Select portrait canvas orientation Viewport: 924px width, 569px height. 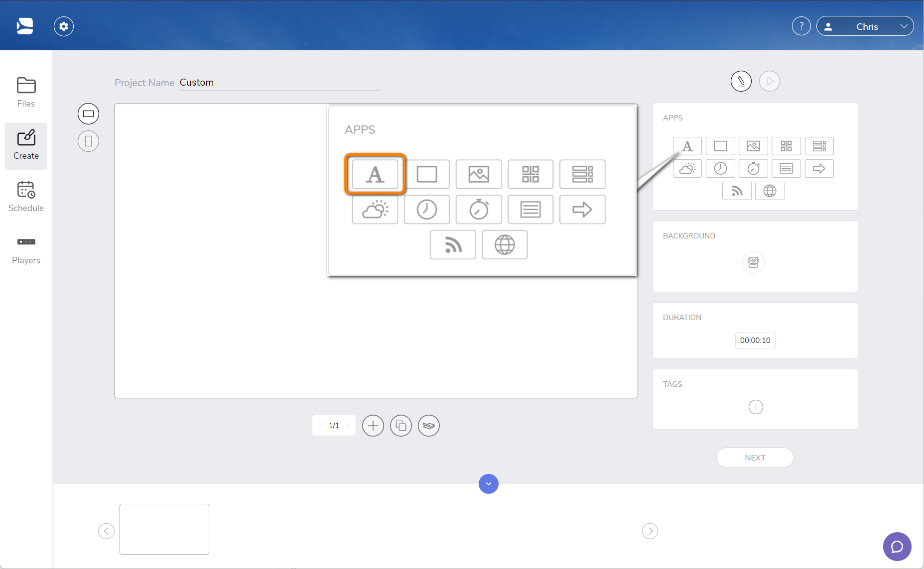[88, 141]
